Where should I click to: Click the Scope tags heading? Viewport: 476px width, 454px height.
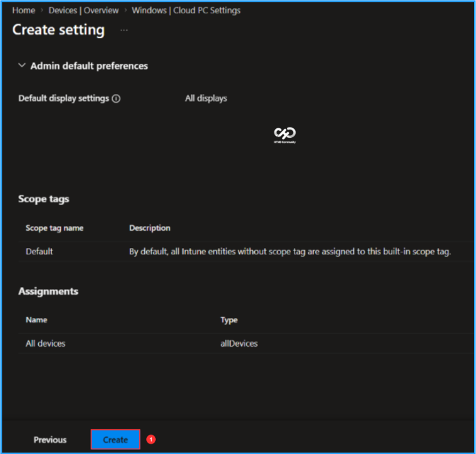pos(44,199)
